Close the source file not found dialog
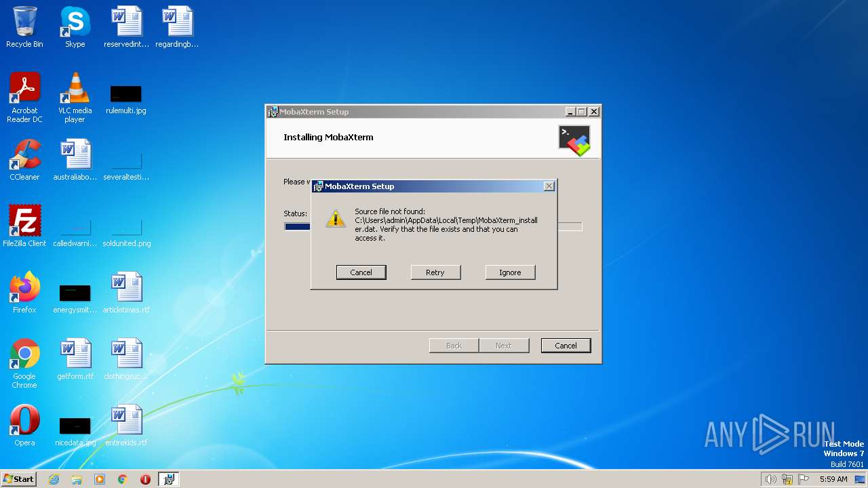The height and width of the screenshot is (488, 868). 549,186
